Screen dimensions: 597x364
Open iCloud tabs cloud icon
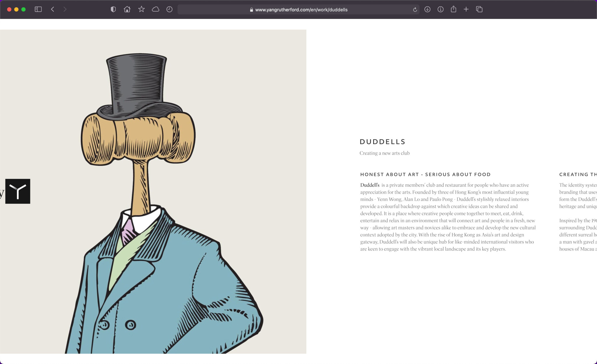click(155, 9)
